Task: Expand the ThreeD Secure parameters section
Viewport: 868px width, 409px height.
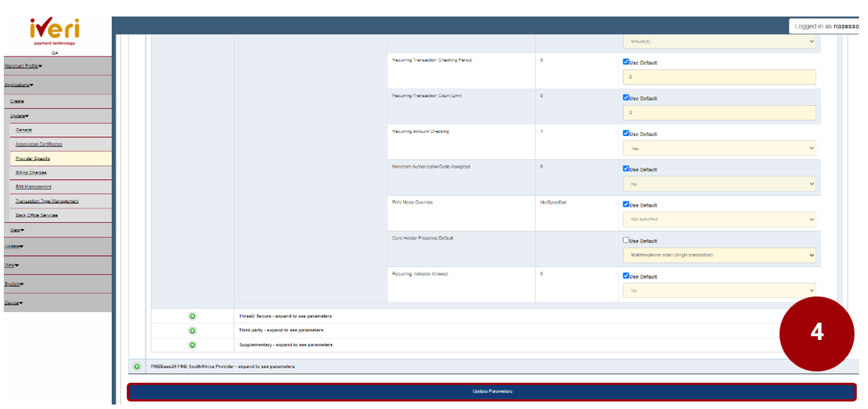Action: (192, 316)
